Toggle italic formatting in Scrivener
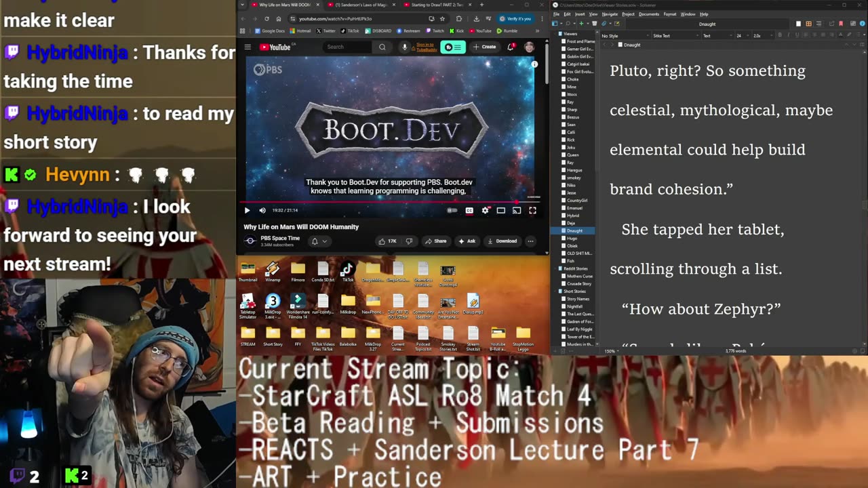Screen dimensions: 868x488 point(787,36)
